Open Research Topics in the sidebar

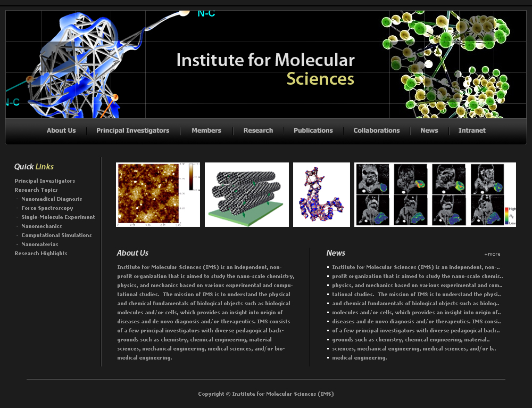click(36, 190)
